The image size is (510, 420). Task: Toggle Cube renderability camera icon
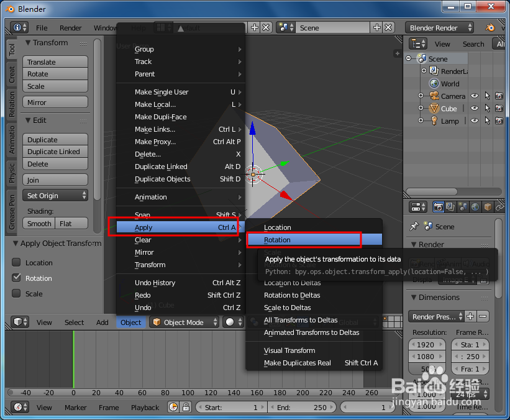click(x=499, y=108)
